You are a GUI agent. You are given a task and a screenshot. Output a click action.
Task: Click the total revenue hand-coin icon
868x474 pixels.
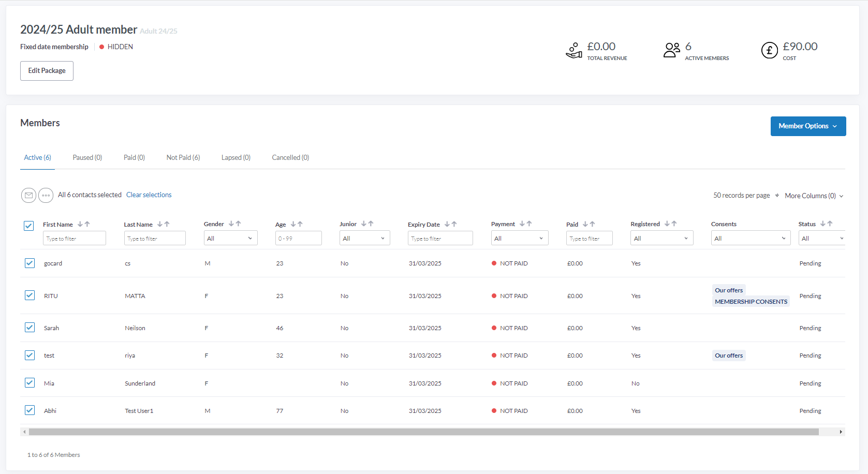click(574, 50)
